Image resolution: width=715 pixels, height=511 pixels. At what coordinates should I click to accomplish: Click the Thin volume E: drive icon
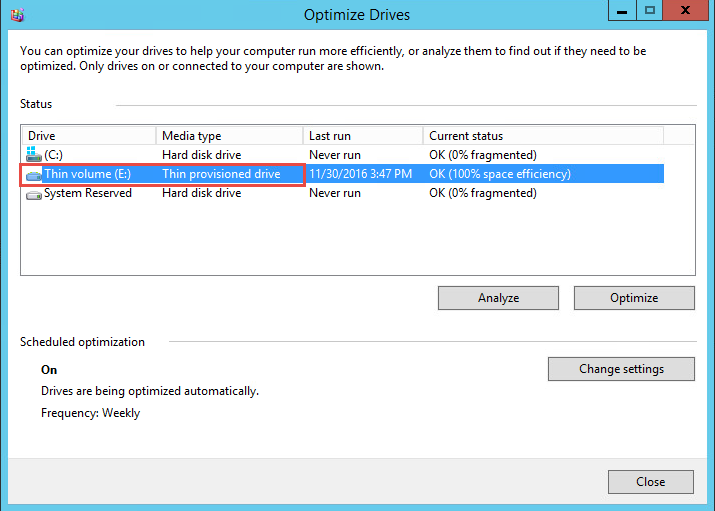coord(35,174)
